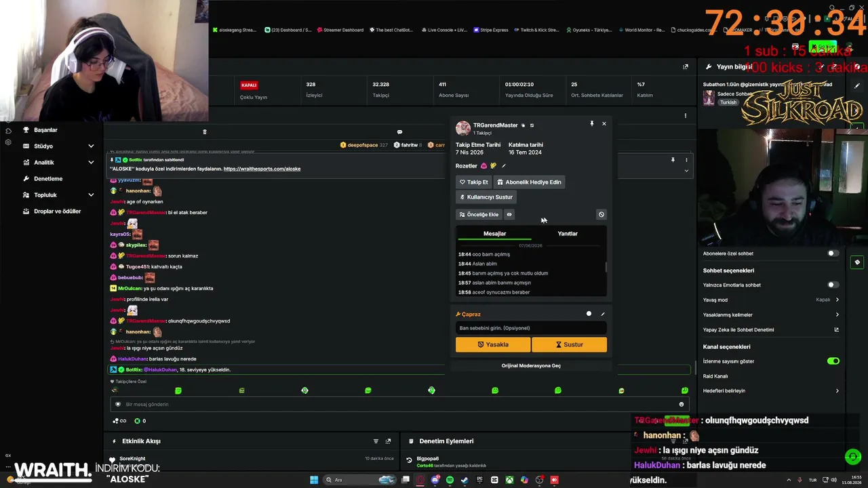Click the yellow Sustur timeout button
Image resolution: width=868 pixels, height=488 pixels.
[569, 344]
